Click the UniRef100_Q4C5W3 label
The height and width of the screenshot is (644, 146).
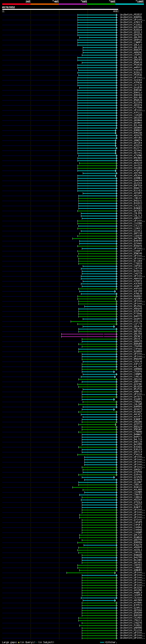tap(131, 239)
